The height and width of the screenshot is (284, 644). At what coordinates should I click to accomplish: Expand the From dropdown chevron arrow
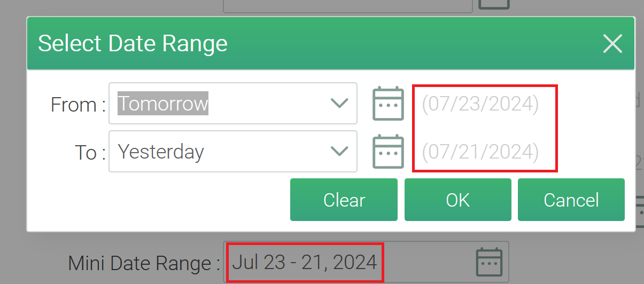point(339,103)
